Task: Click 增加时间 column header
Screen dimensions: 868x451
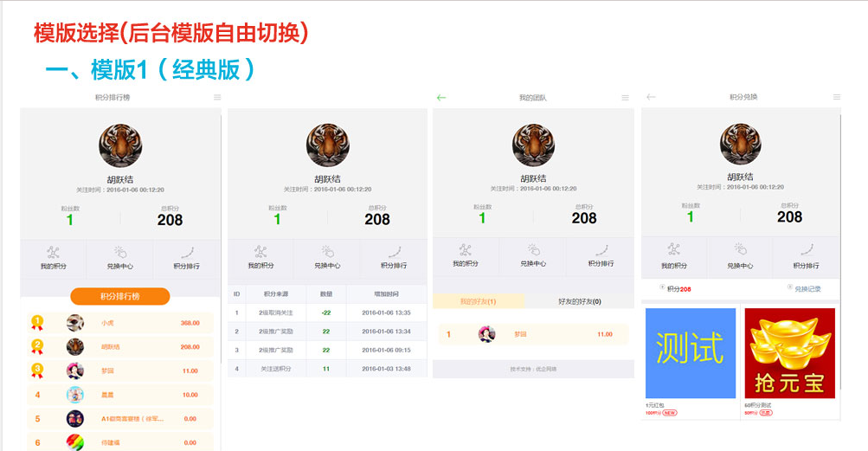Action: pos(386,294)
